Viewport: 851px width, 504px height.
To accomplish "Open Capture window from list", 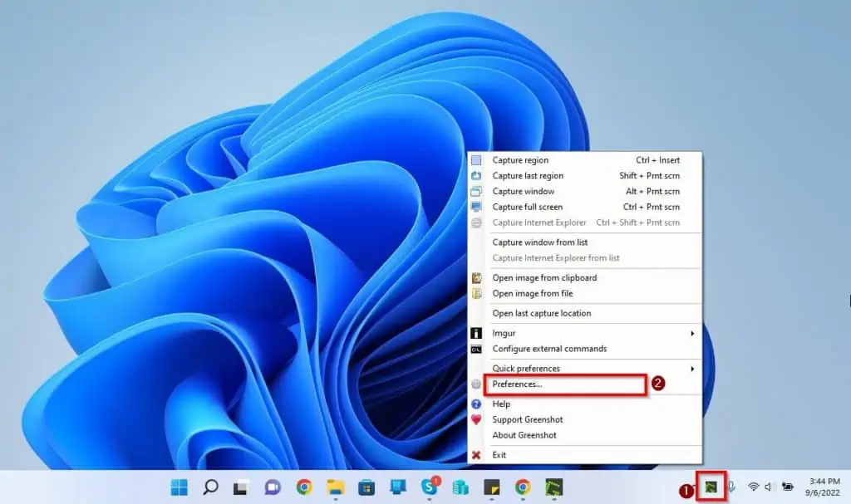I will (x=539, y=242).
